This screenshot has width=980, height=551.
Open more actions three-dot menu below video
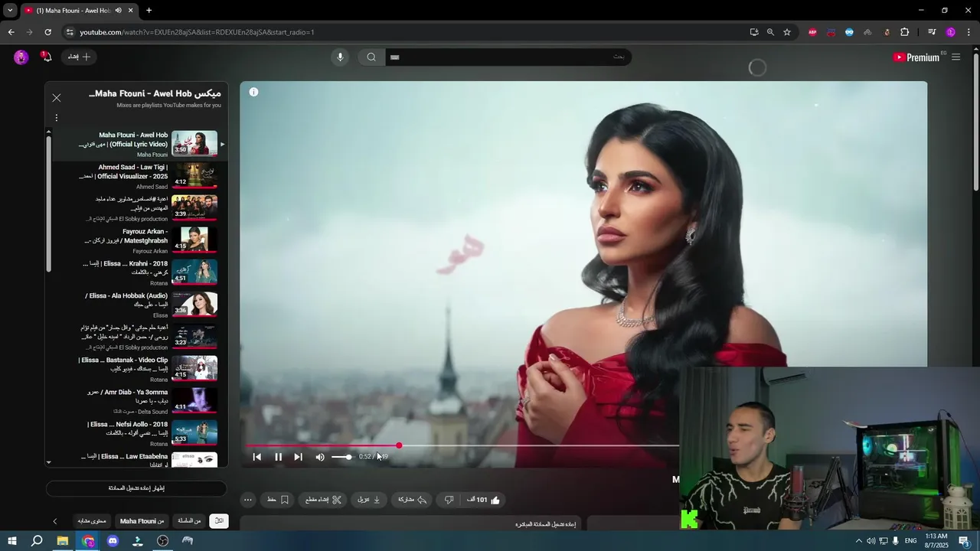[x=247, y=500]
